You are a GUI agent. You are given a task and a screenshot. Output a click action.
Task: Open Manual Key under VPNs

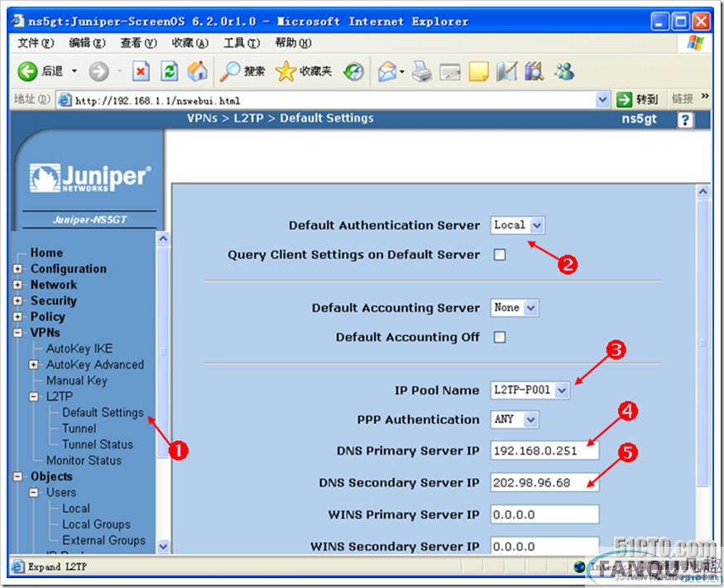point(77,380)
